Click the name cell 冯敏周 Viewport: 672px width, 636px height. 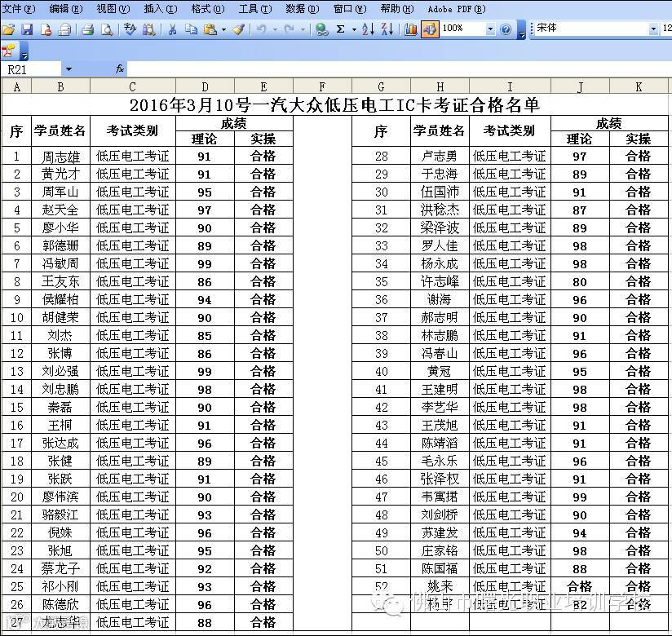point(60,263)
